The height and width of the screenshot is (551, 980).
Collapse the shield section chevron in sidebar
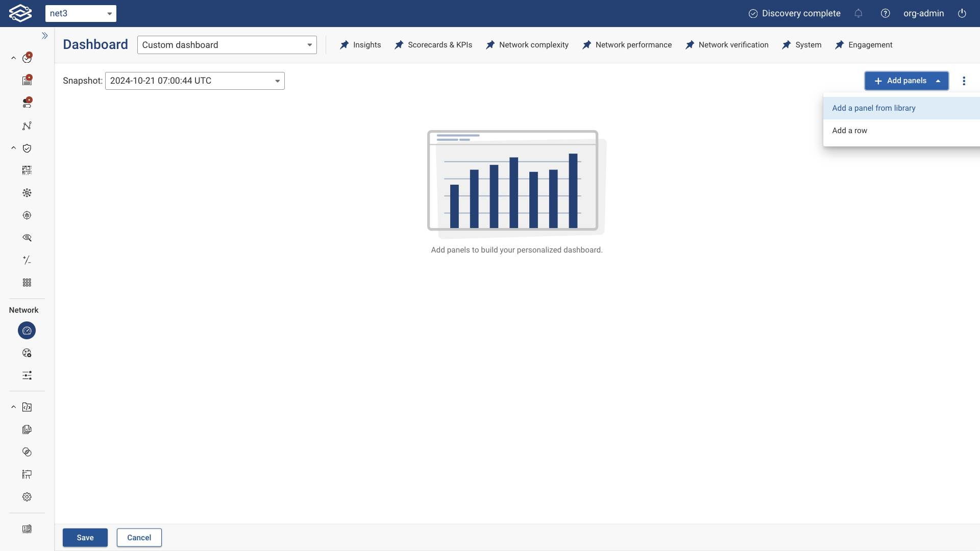pyautogui.click(x=14, y=148)
